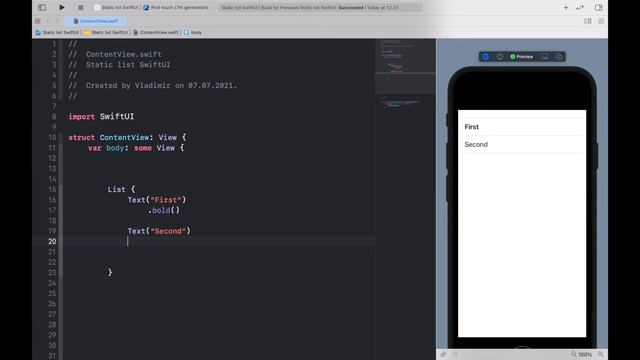Click the .bold() modifier

163,210
